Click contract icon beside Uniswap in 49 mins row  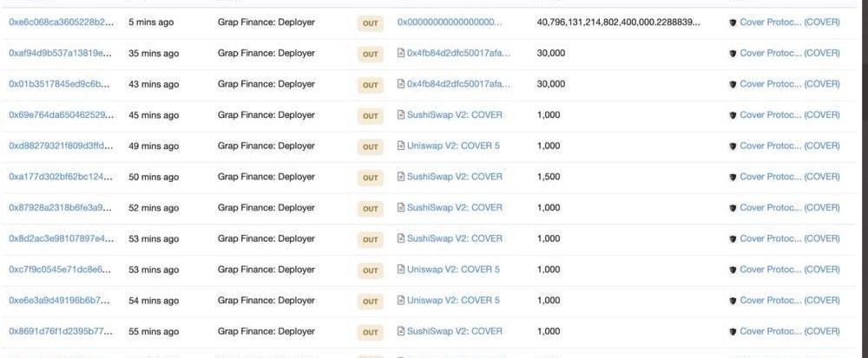tap(401, 146)
